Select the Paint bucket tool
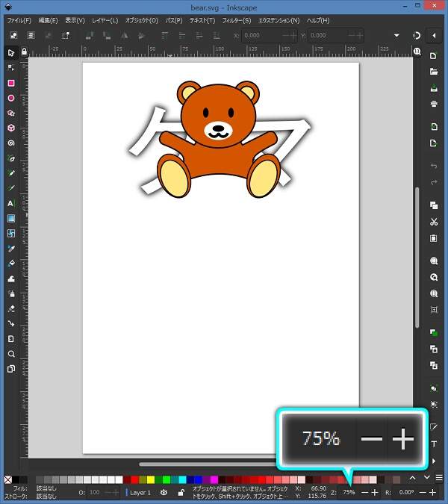The image size is (448, 504). click(x=11, y=264)
